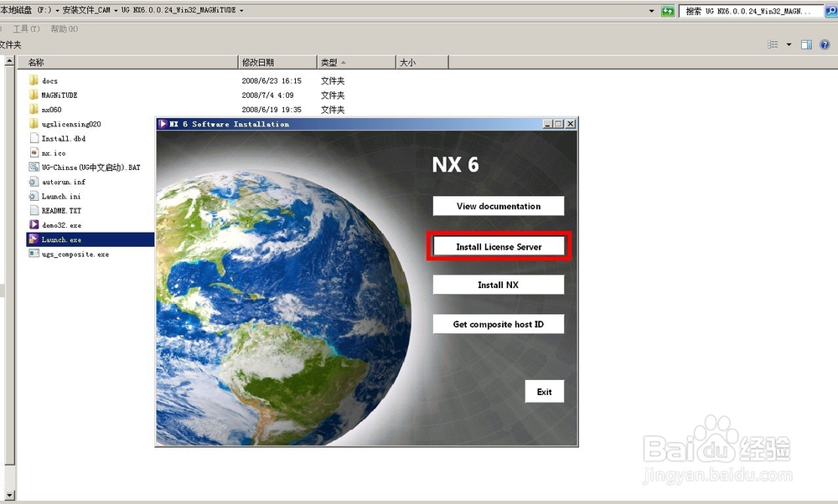Screen dimensions: 838x504
Task: Click the MAGNiTUDE date 2008/7/4 4:09
Action: point(267,95)
